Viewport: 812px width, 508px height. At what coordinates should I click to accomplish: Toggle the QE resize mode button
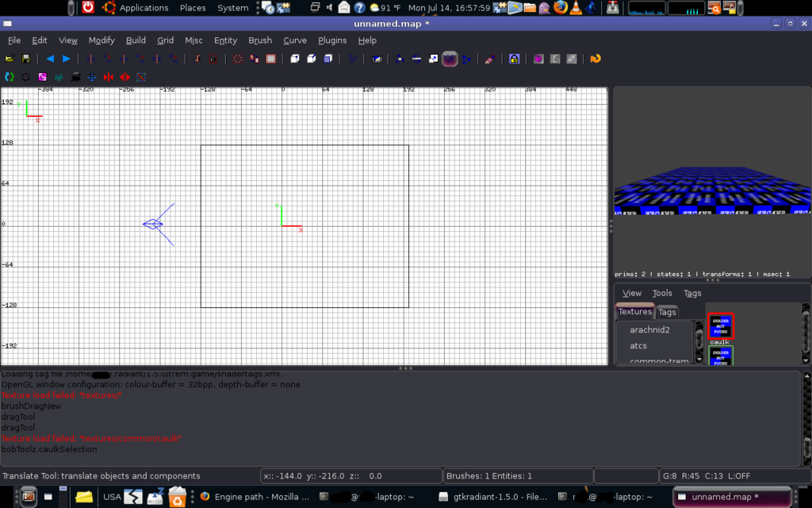click(x=450, y=59)
